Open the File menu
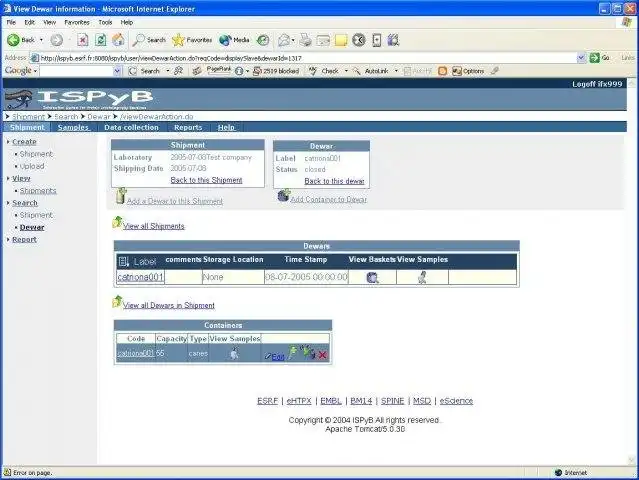 point(11,22)
